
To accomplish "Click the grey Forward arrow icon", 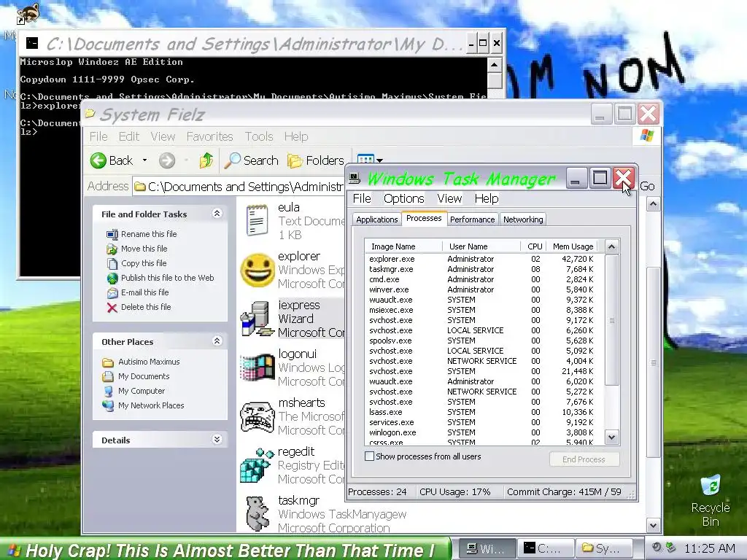I will [167, 160].
